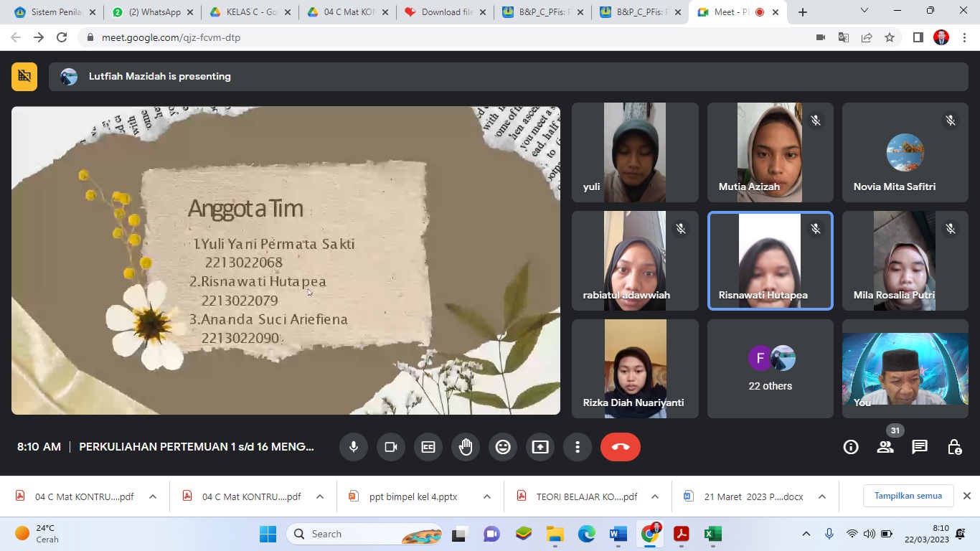Screen dimensions: 980x551
Task: Toggle the camera on or off
Action: 391,447
